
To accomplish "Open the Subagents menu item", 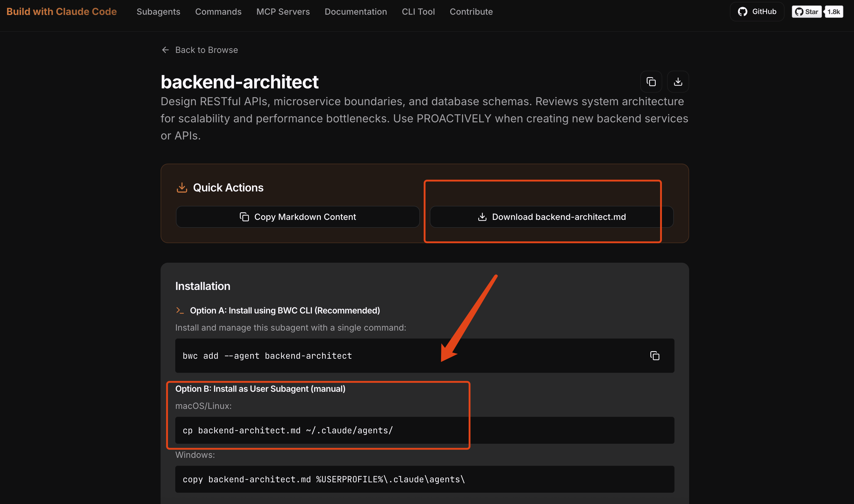I will 158,12.
